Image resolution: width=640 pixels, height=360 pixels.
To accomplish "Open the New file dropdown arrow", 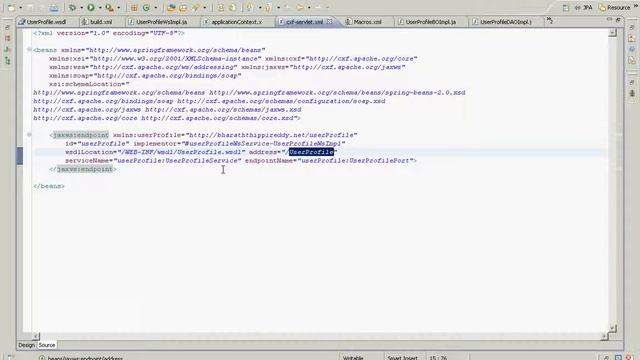I will tap(20, 8).
